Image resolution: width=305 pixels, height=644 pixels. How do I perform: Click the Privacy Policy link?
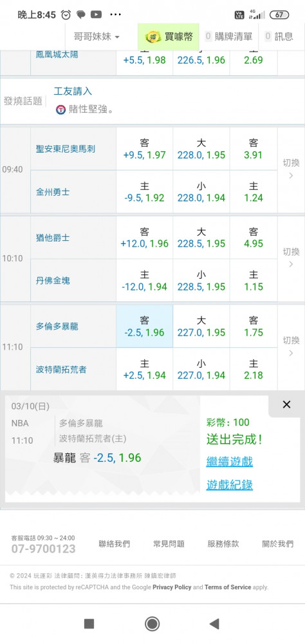tap(172, 587)
